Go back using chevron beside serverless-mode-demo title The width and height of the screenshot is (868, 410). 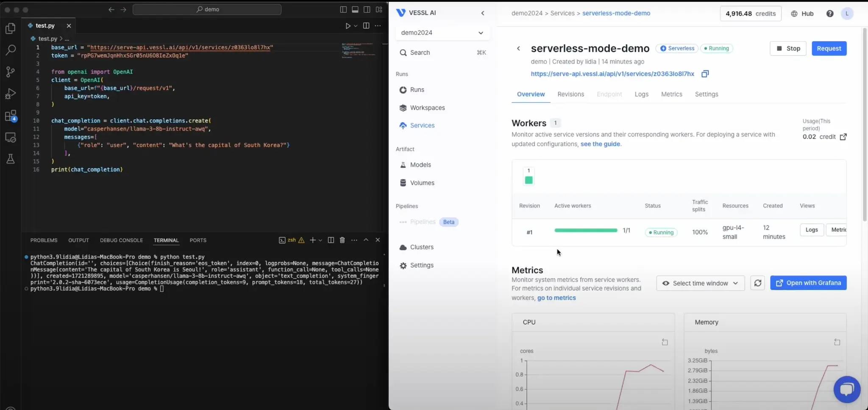coord(518,48)
